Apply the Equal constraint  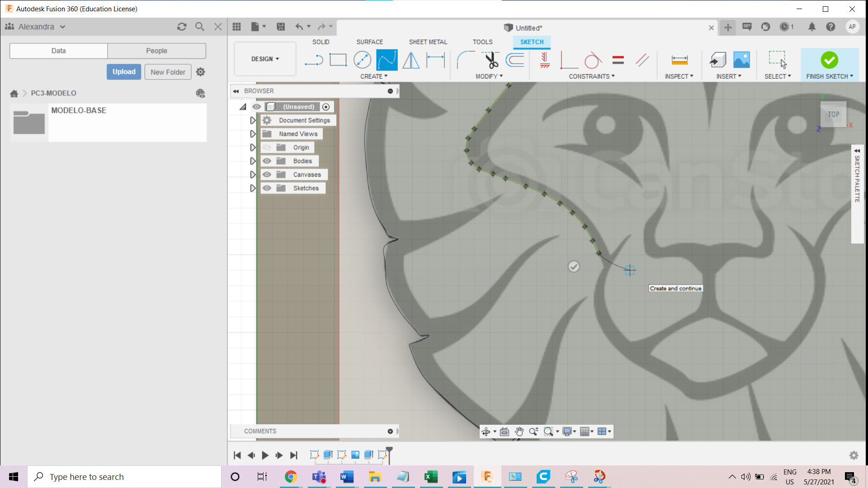click(x=618, y=60)
